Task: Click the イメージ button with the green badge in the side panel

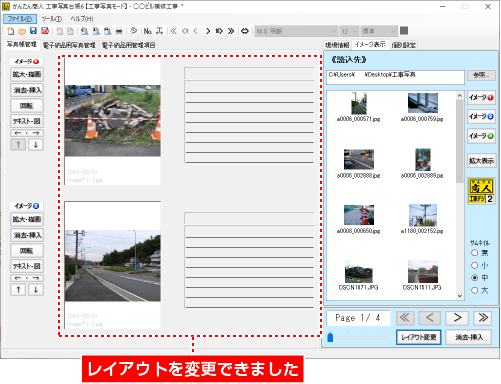Action: pyautogui.click(x=481, y=136)
